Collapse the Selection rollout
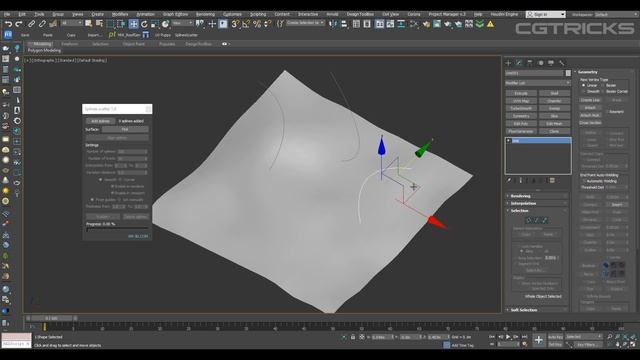The height and width of the screenshot is (360, 640). 537,211
